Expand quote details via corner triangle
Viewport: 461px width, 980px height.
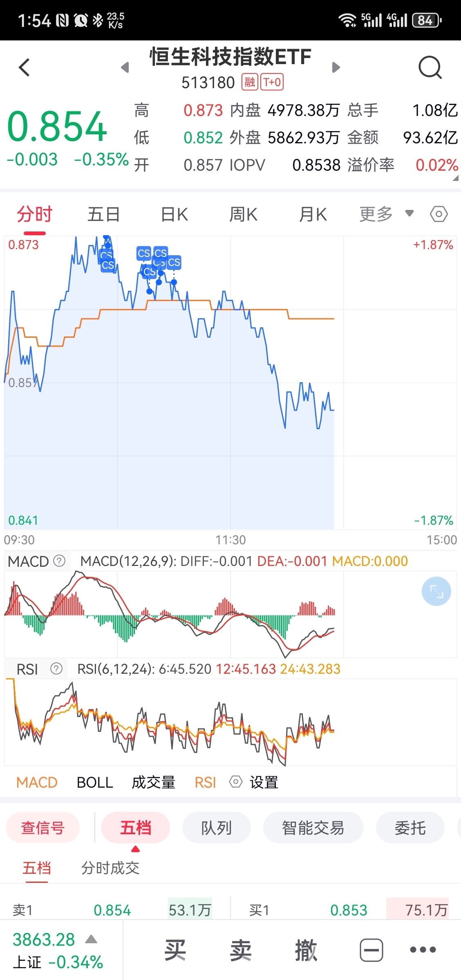coord(455,178)
